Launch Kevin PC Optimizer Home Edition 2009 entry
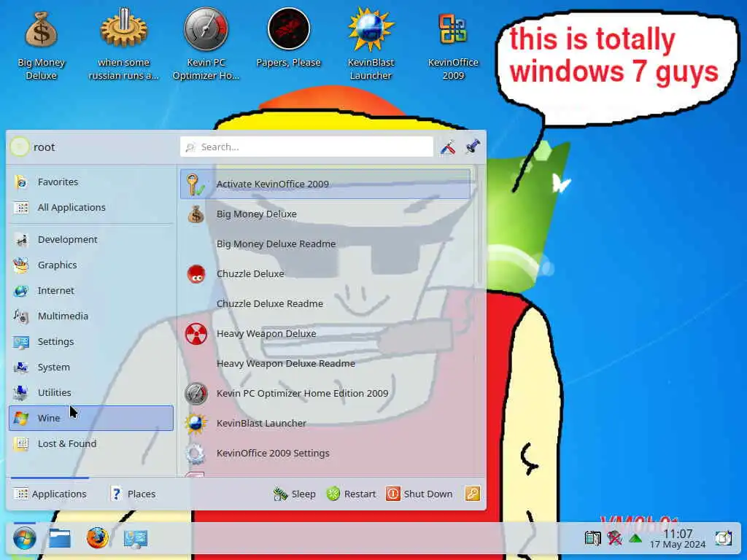The image size is (747, 560). (325, 393)
